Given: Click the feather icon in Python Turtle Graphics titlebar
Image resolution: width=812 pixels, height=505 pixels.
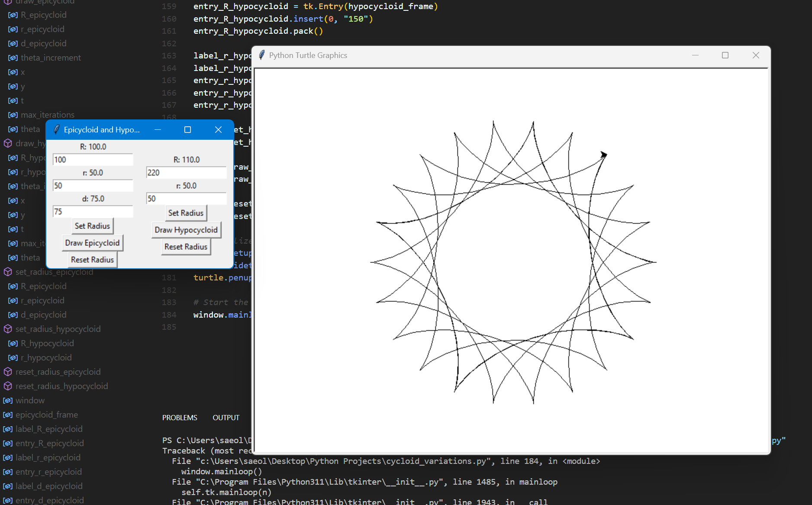Looking at the screenshot, I should click(261, 55).
